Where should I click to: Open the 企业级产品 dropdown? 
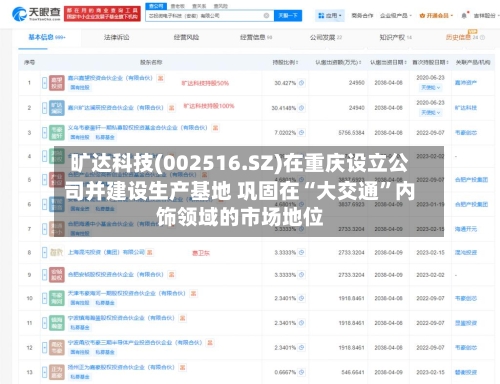(396, 16)
